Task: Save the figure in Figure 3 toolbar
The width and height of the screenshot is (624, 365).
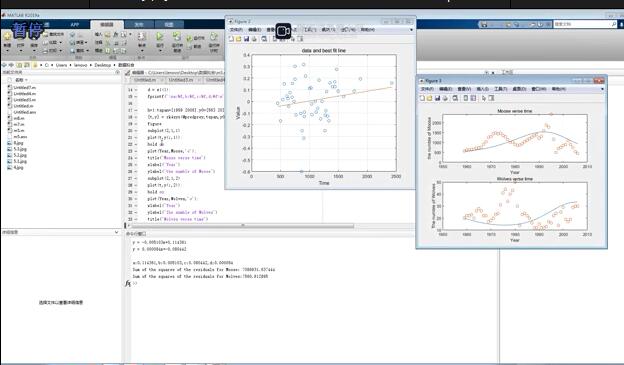Action: coord(437,98)
